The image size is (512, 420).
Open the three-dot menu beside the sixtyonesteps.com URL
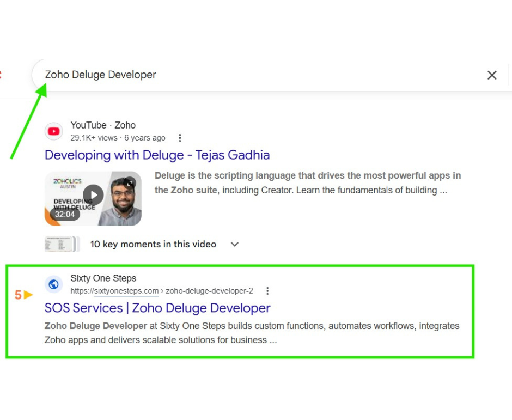(267, 291)
